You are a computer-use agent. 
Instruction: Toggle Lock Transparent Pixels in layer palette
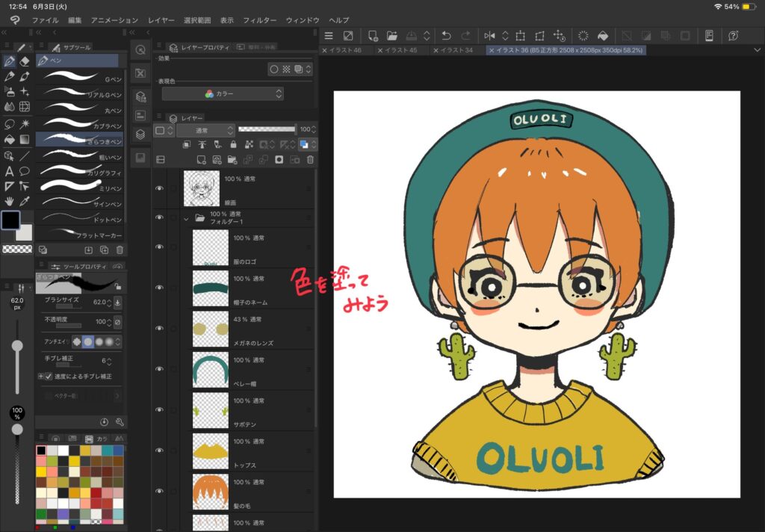coord(250,144)
